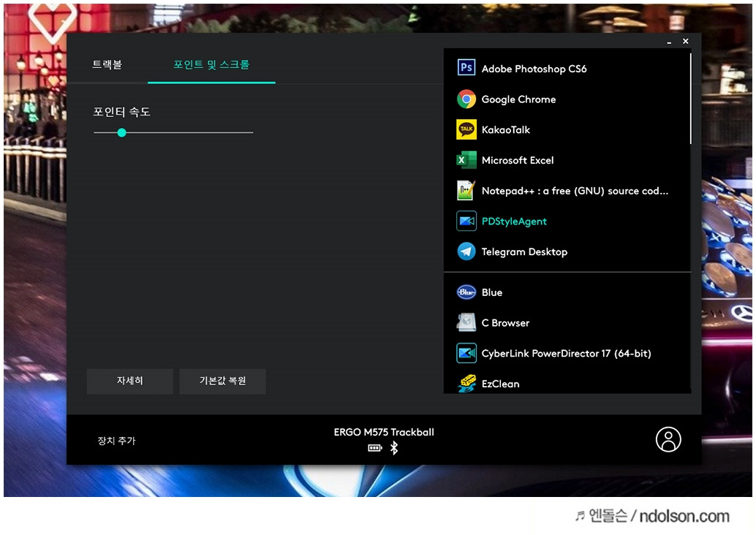This screenshot has width=756, height=535.
Task: Open the user account profile icon
Action: tap(668, 439)
